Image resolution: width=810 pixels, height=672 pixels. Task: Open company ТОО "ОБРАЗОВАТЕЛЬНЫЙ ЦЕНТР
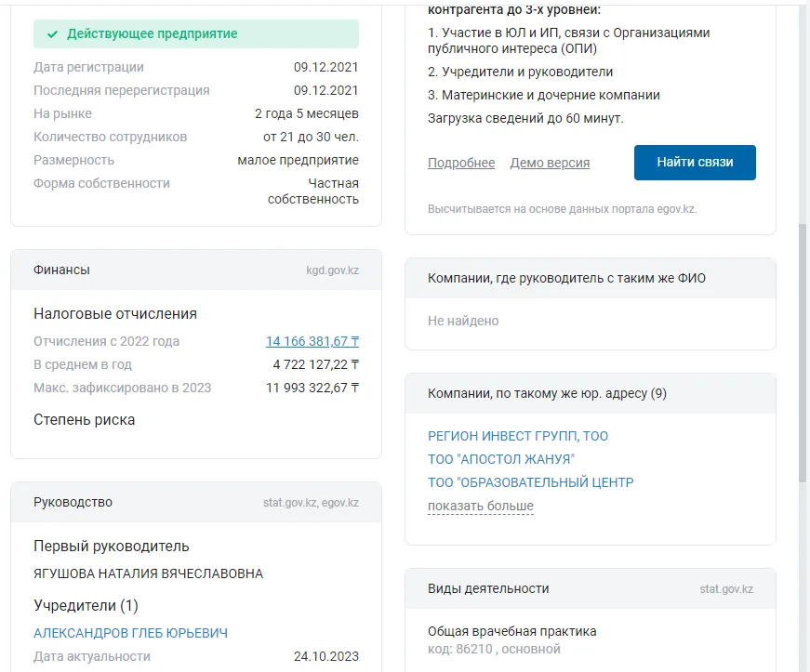click(530, 482)
